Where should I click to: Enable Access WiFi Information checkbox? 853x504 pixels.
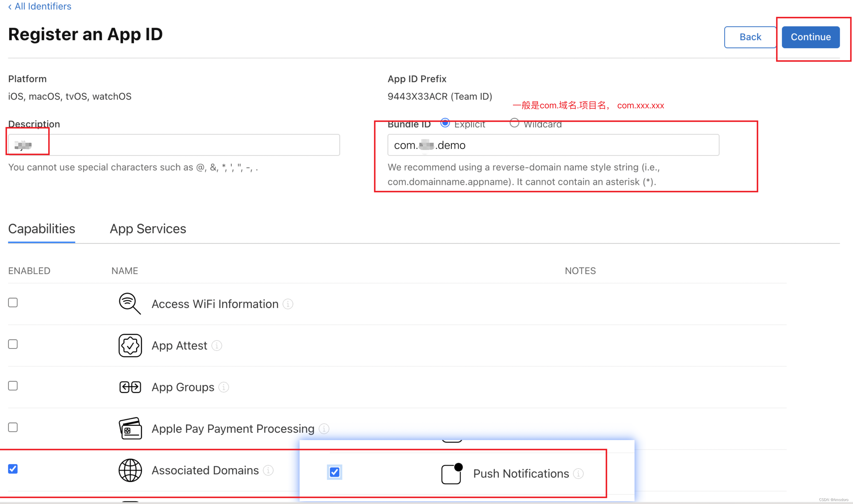(13, 302)
